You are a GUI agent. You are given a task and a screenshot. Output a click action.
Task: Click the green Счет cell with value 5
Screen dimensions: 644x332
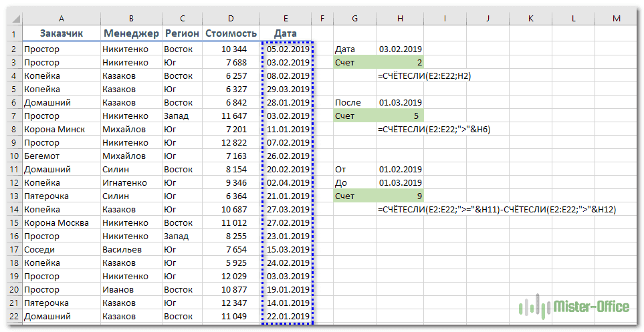[x=399, y=116]
